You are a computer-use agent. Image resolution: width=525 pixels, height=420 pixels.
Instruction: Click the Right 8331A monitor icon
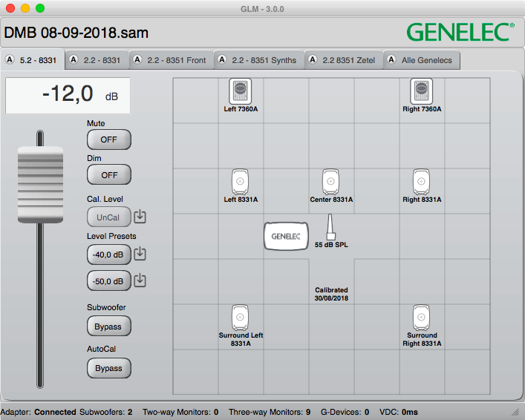point(421,182)
